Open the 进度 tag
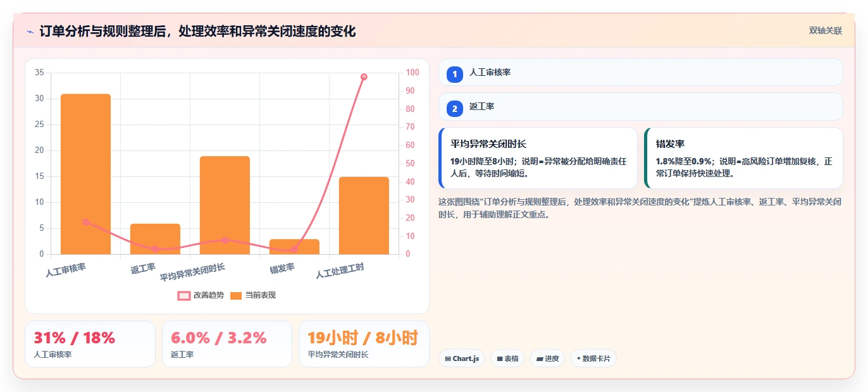Viewport: 868px width, 392px height. (547, 358)
